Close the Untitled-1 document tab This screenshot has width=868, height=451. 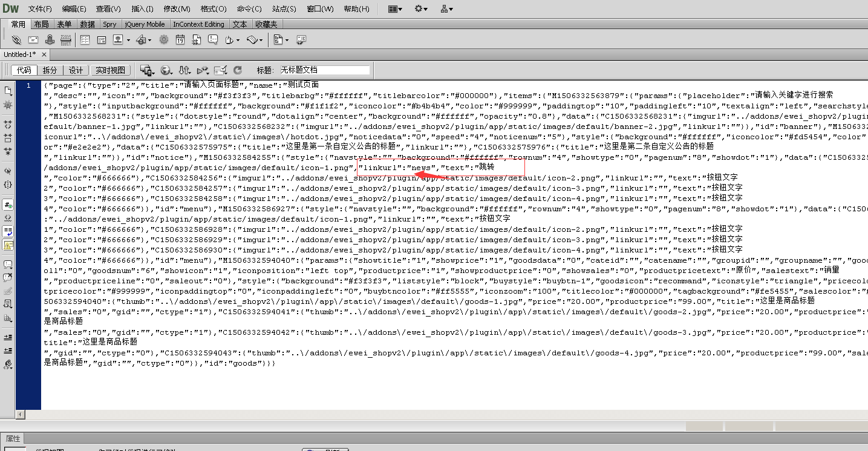(x=44, y=54)
